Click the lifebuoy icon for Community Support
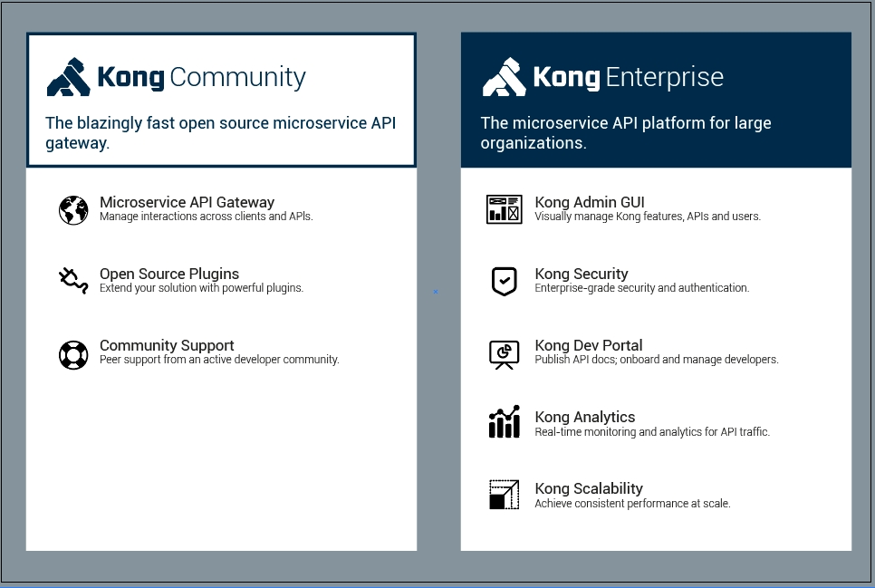 73,355
